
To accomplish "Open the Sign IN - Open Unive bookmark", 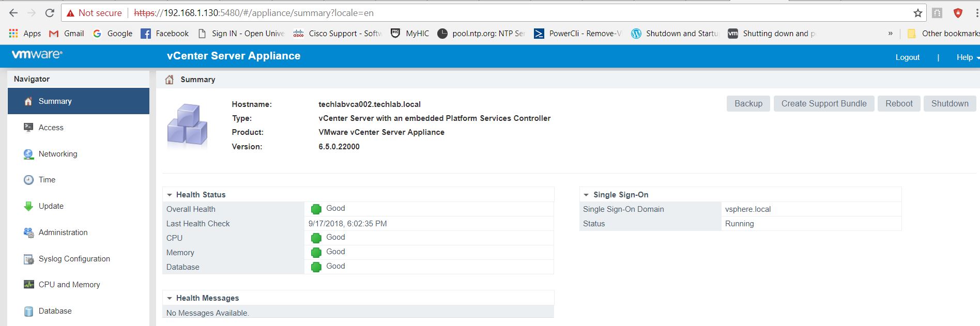I will coord(241,34).
